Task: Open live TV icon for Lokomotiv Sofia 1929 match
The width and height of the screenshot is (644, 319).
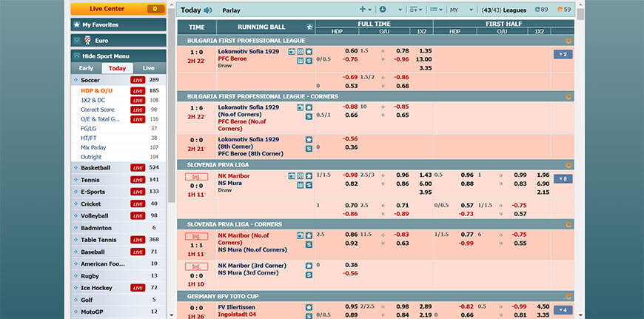Action: point(292,52)
